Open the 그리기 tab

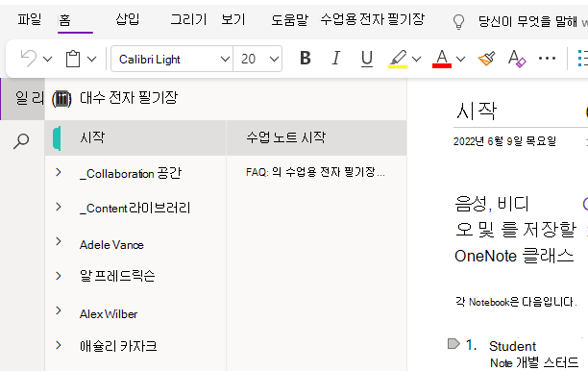[x=188, y=19]
